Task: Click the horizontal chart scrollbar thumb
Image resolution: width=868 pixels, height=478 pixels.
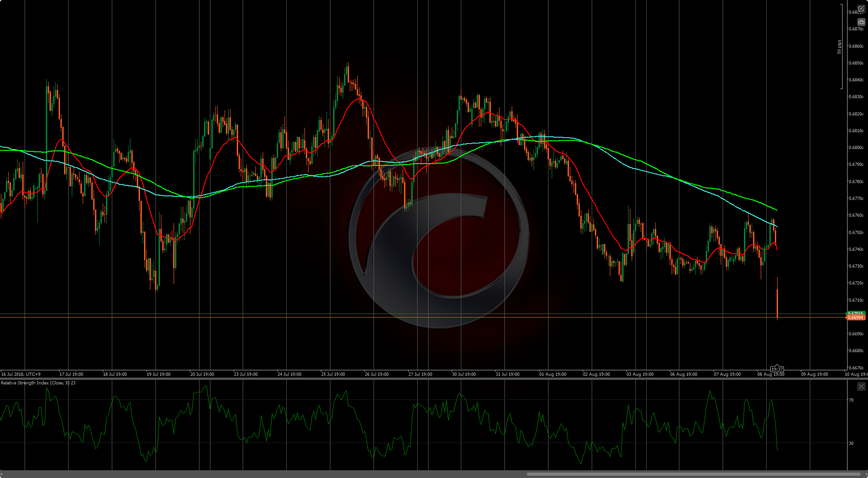Action: (694, 474)
